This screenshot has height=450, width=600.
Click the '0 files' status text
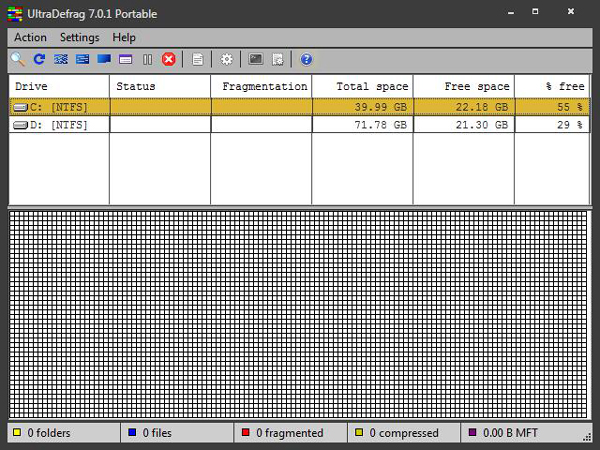(157, 433)
